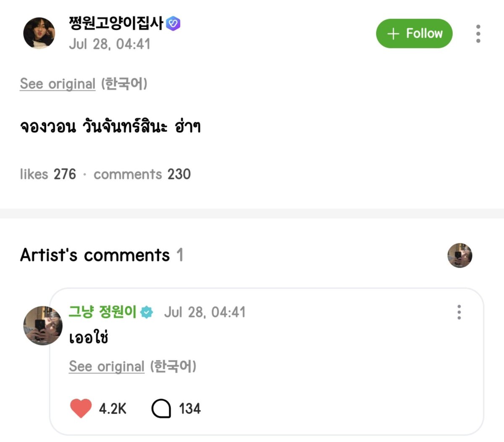
Task: Open the Artist's comments section header
Action: [101, 255]
